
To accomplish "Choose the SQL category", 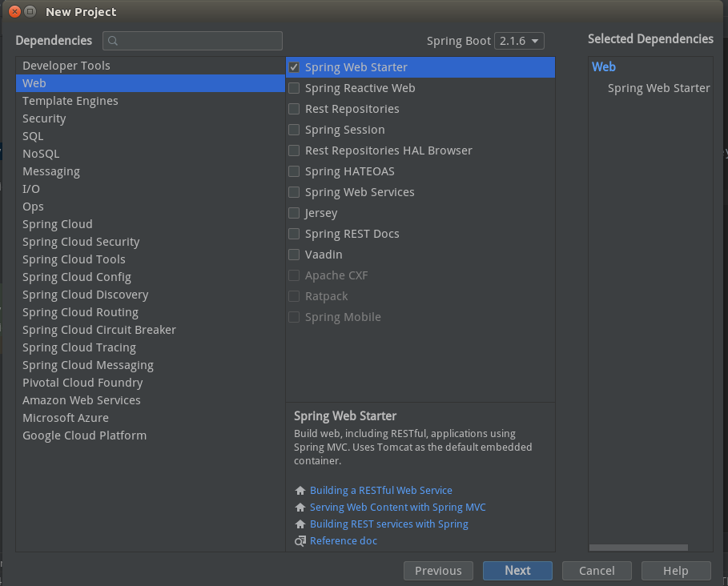I will [151, 136].
